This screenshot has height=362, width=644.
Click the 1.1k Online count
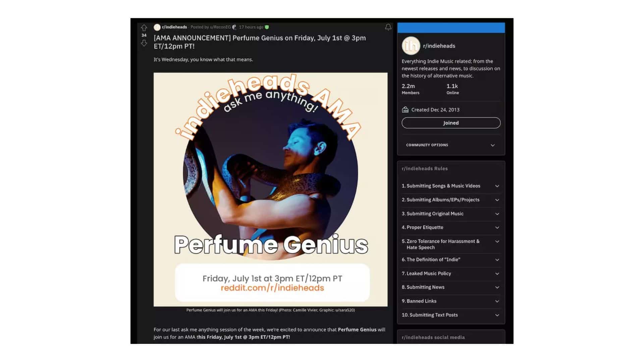[x=452, y=89]
